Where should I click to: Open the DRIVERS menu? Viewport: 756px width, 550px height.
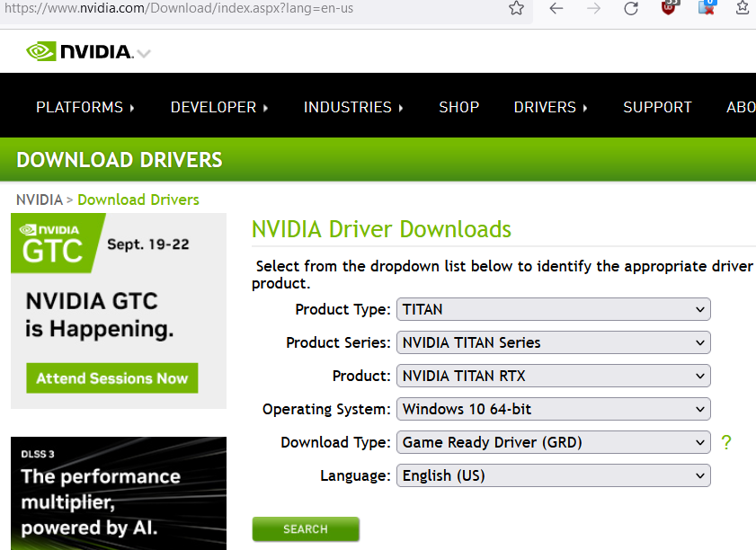(x=550, y=107)
